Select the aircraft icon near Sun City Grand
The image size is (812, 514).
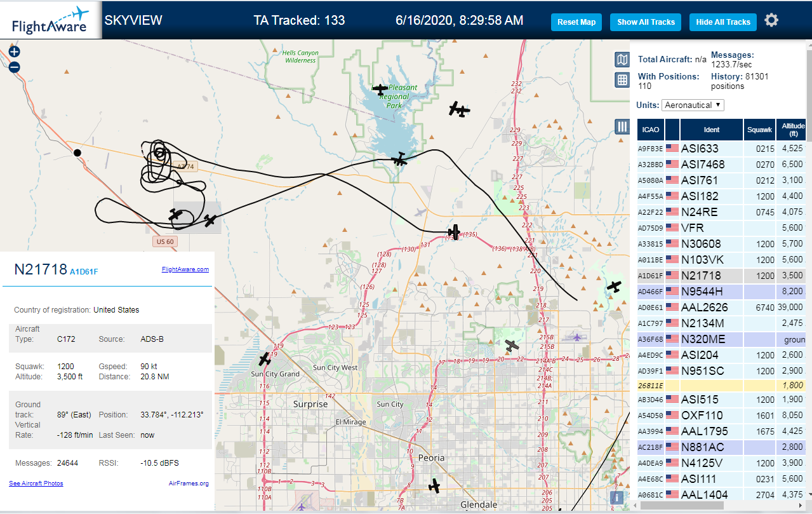[x=265, y=360]
